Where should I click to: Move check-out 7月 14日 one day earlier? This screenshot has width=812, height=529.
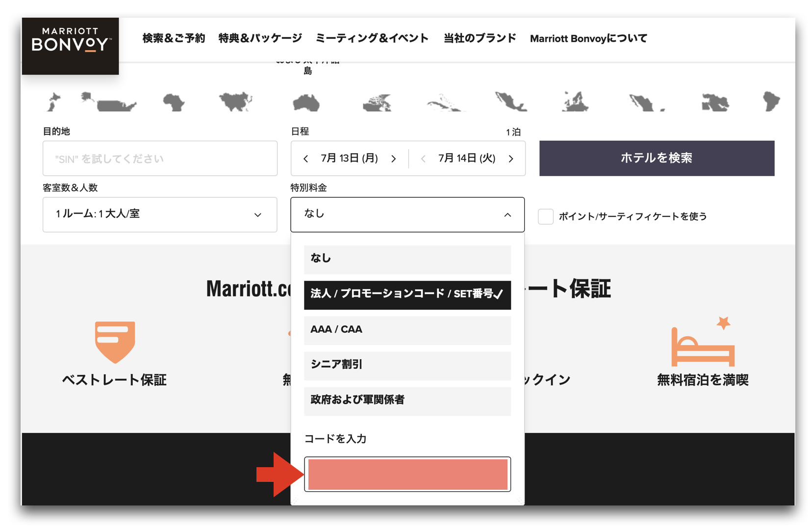pos(423,159)
